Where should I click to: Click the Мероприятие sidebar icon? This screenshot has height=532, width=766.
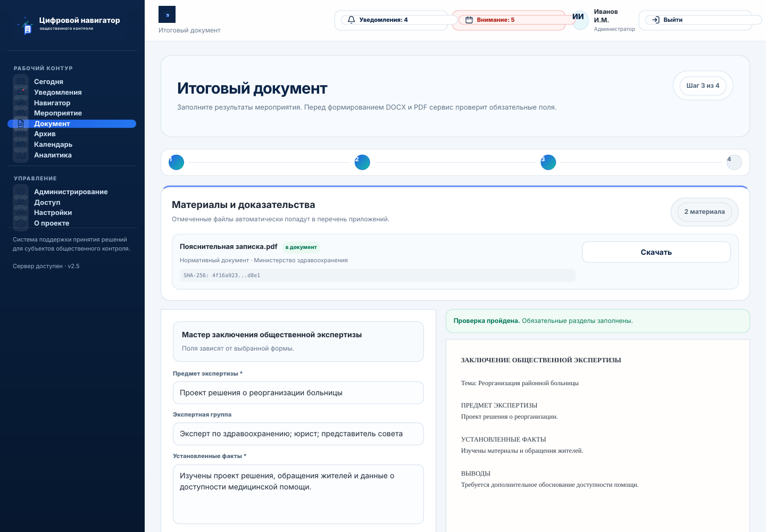pos(21,113)
